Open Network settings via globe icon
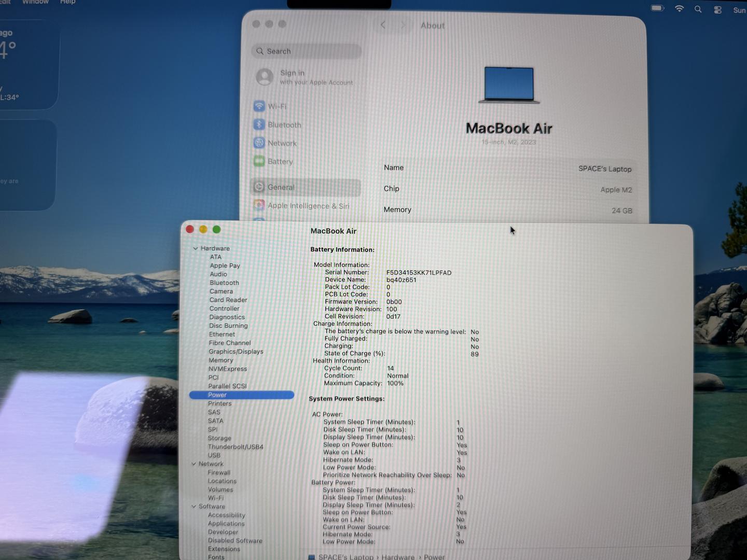The image size is (747, 560). point(259,143)
